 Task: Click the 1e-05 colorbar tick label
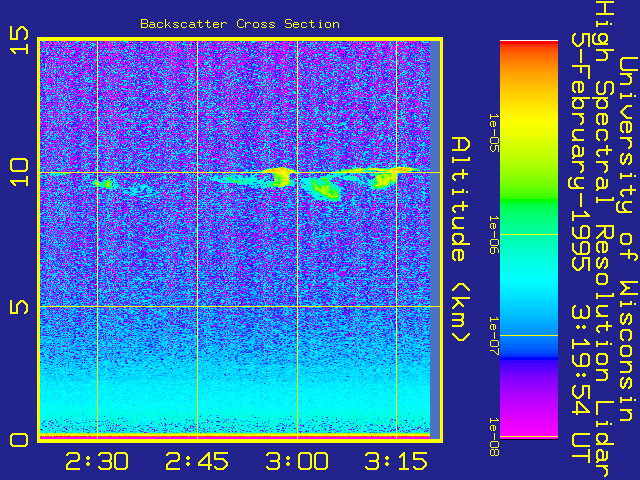click(494, 133)
